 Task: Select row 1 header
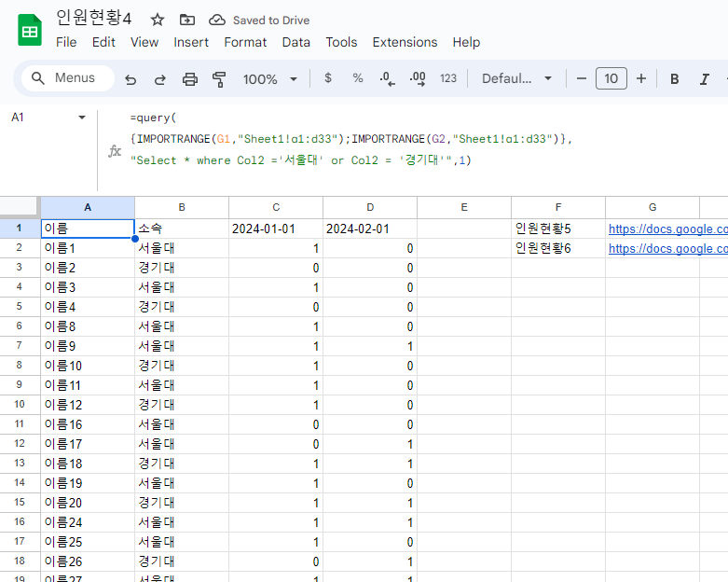[19, 229]
